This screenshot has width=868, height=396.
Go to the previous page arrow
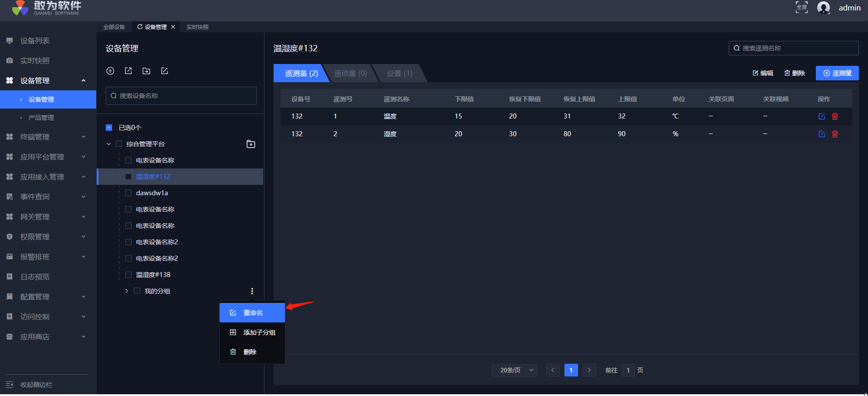coord(553,370)
